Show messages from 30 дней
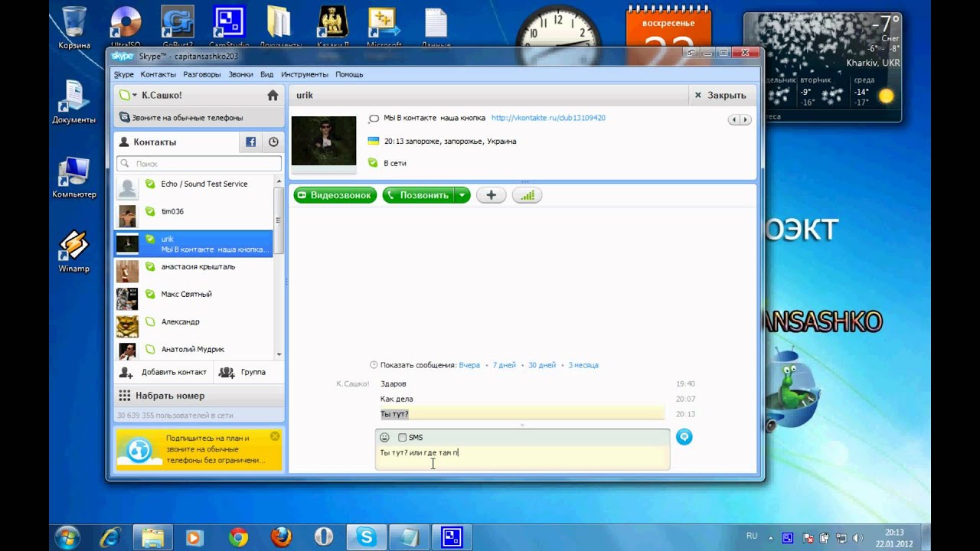This screenshot has height=551, width=980. 542,365
